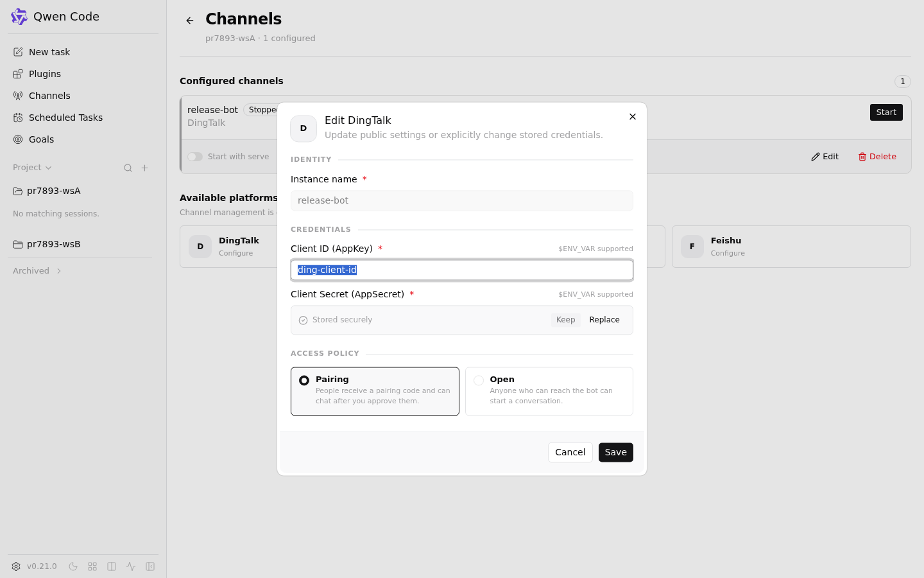
Task: Toggle the Start with serve switch
Action: pyautogui.click(x=195, y=157)
